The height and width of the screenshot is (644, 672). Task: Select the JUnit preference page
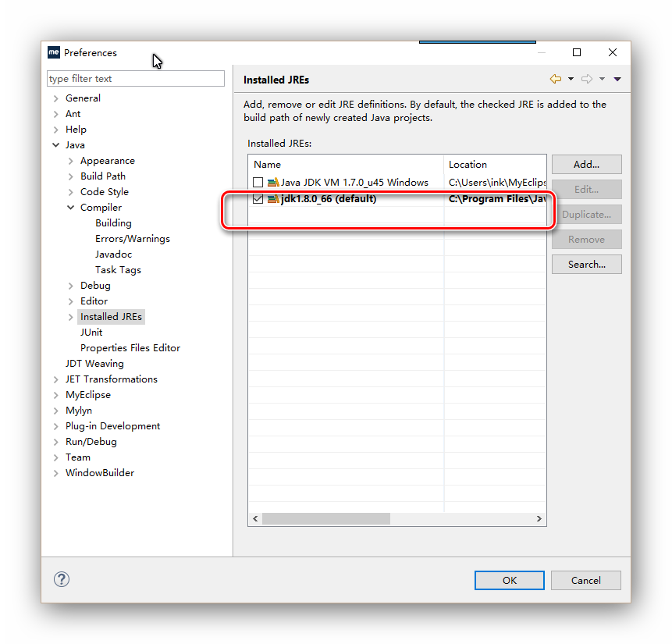tap(91, 333)
